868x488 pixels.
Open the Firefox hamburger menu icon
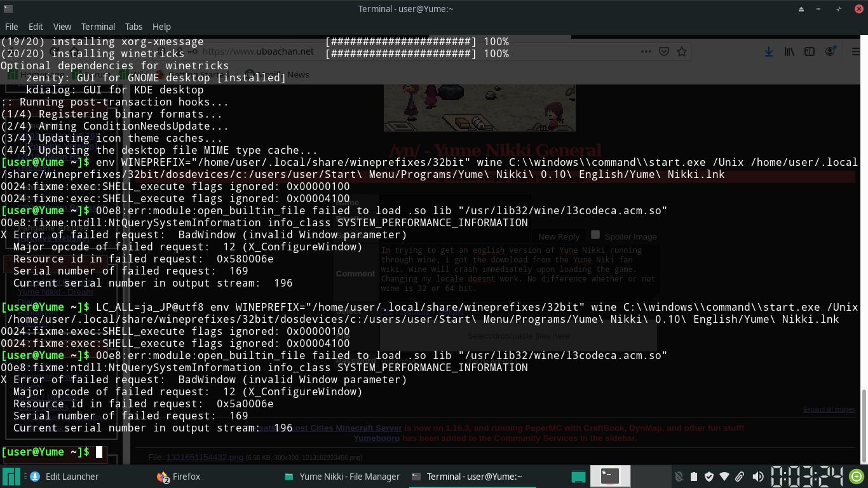pos(855,52)
